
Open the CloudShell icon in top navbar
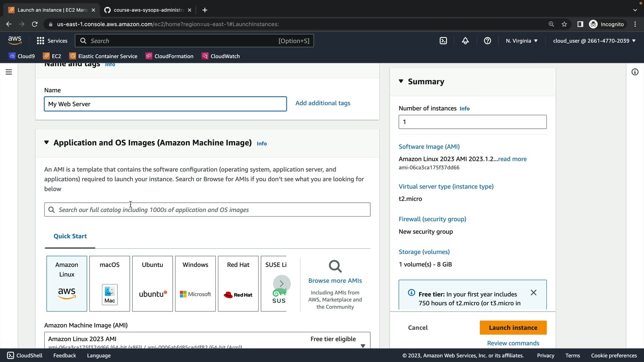(x=443, y=41)
